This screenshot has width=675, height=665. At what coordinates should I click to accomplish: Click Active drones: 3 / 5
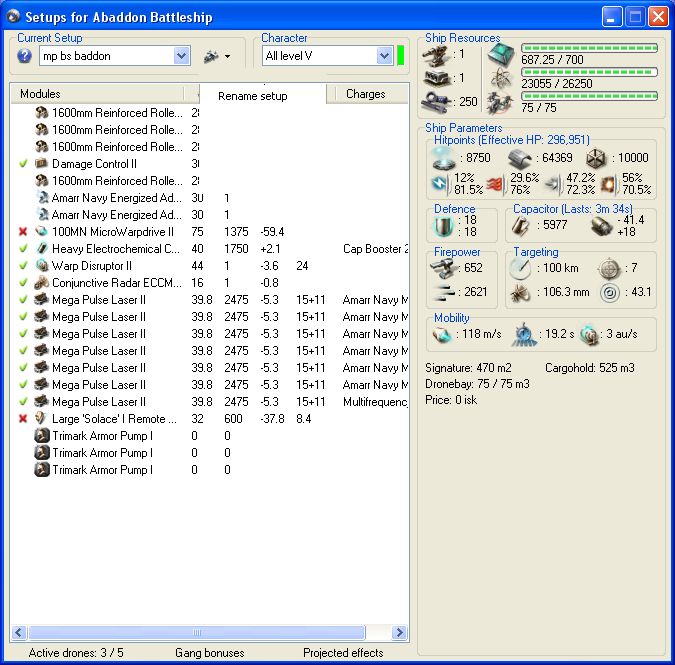click(x=76, y=653)
